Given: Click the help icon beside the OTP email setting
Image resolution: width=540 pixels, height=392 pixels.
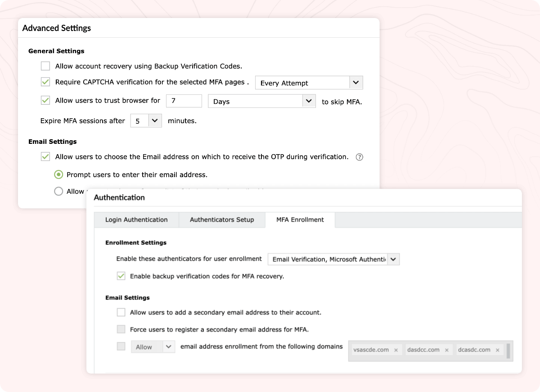Looking at the screenshot, I should (x=359, y=157).
